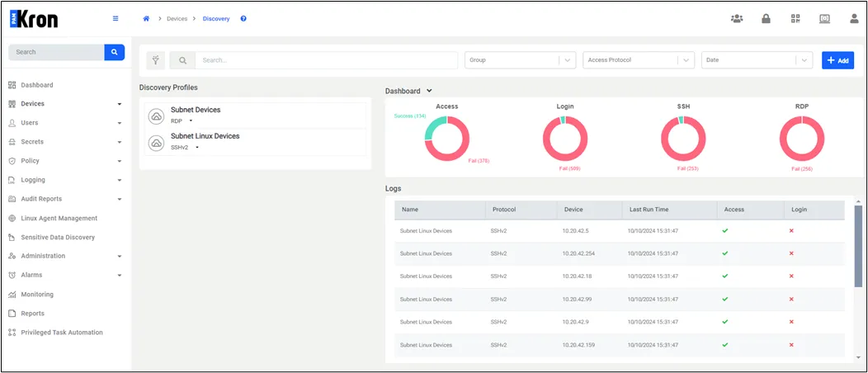Click the SSH donut chart
Screen dimensions: 868x373
point(683,139)
